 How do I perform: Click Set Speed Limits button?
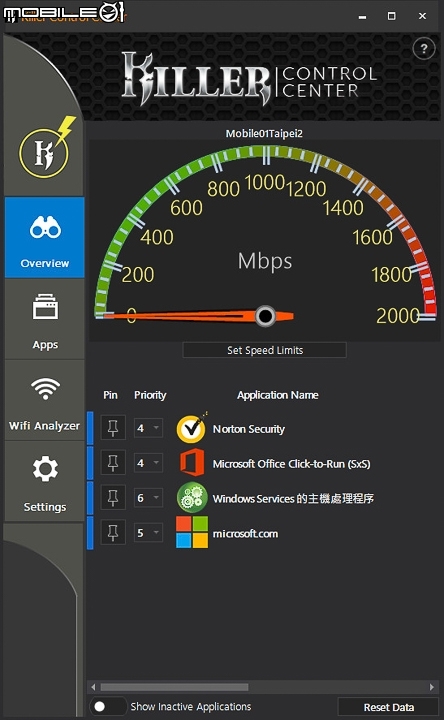264,350
